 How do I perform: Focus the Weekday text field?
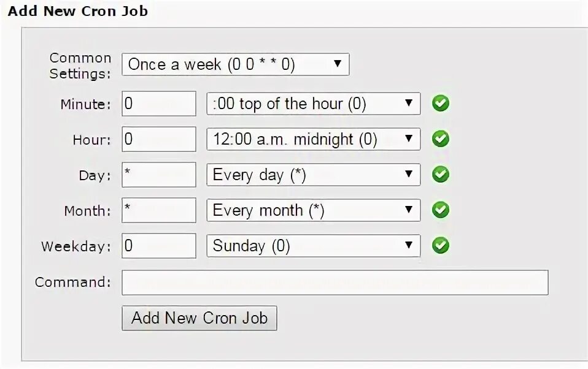(x=159, y=246)
